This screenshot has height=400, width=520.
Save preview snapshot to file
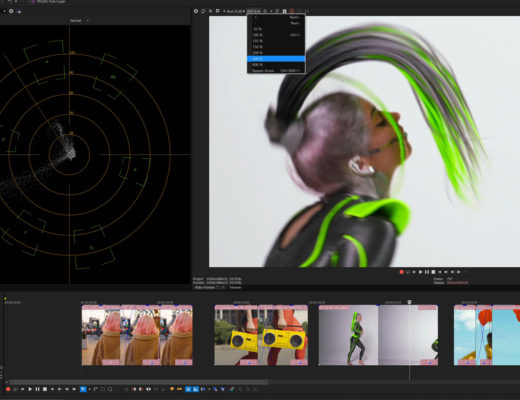click(x=284, y=11)
